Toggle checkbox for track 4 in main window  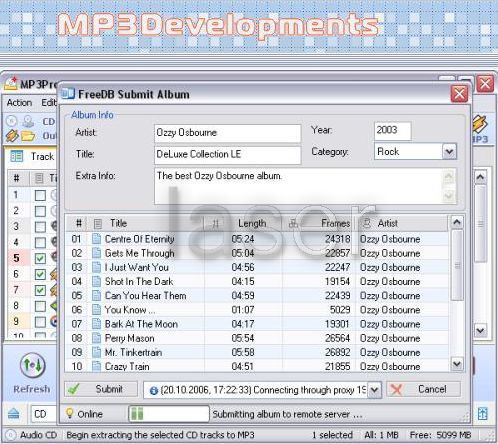coord(40,242)
